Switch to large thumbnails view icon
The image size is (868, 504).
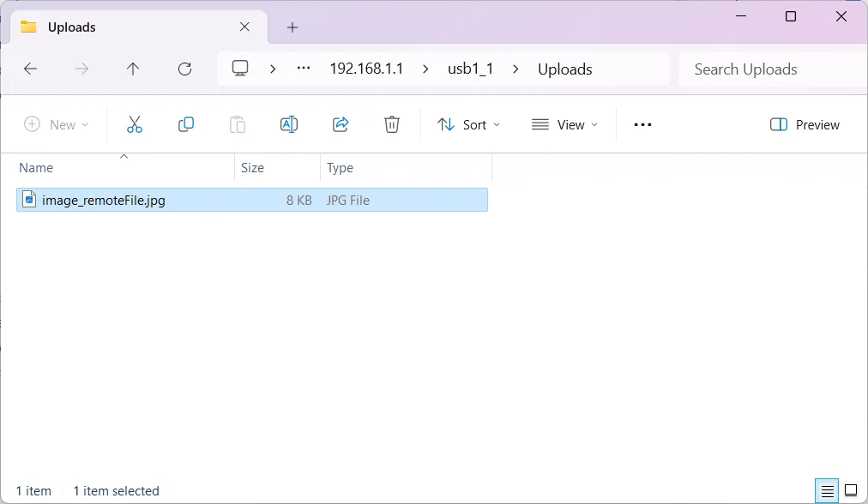pos(851,490)
